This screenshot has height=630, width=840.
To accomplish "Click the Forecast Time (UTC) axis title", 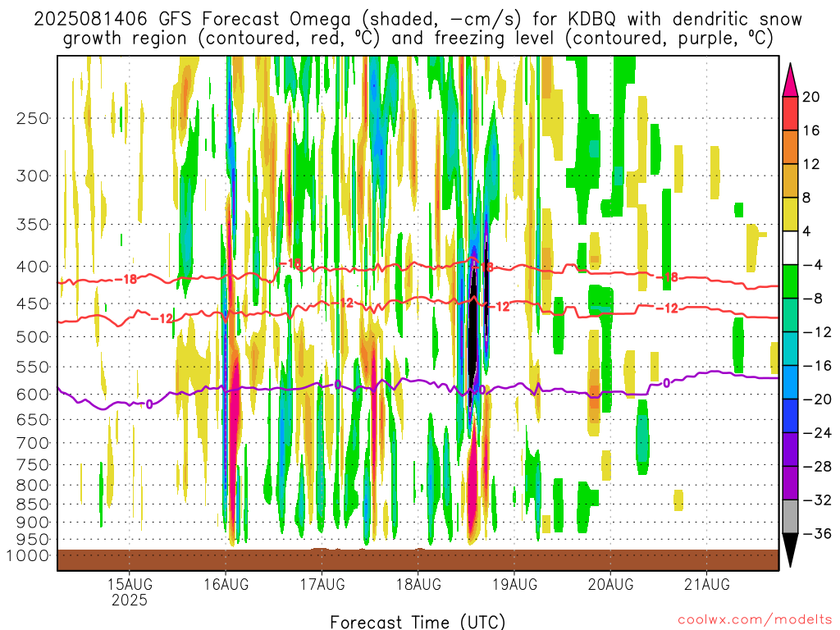I will point(418,622).
